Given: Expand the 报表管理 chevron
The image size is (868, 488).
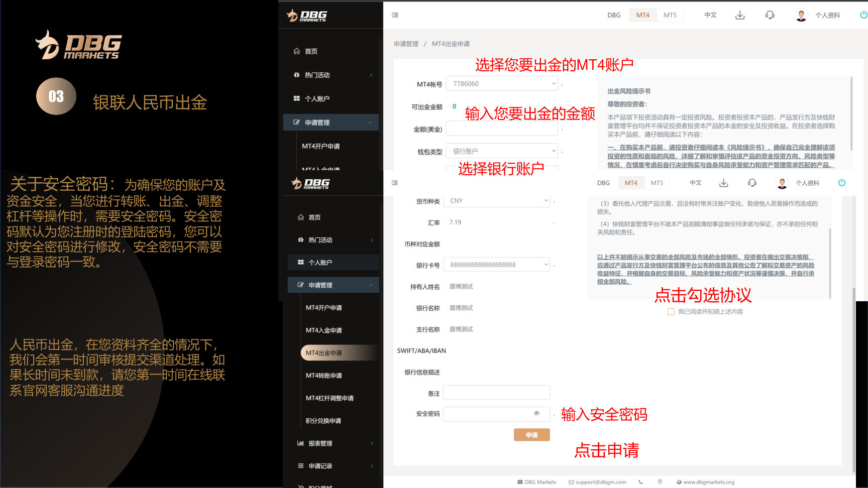Looking at the screenshot, I should tap(372, 443).
